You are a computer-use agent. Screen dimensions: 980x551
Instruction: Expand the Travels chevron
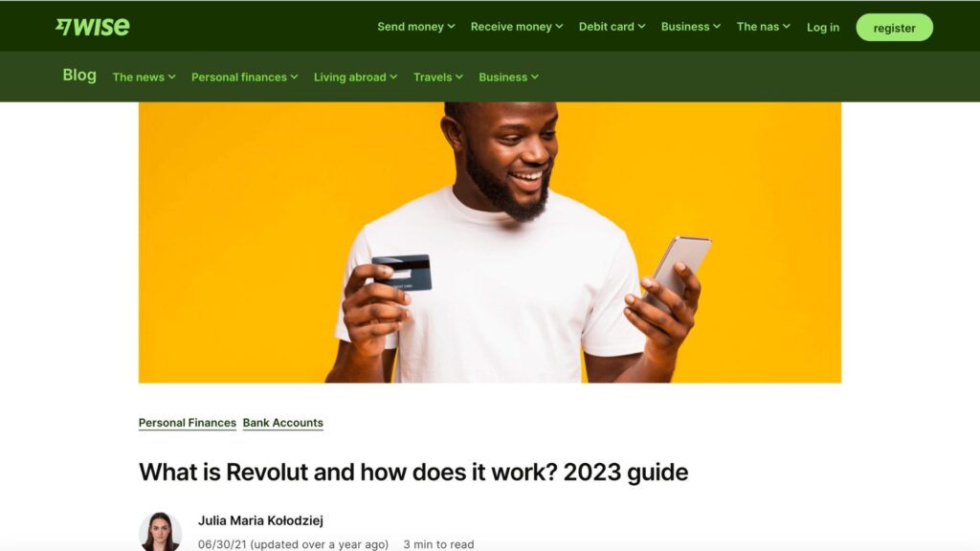(x=459, y=77)
